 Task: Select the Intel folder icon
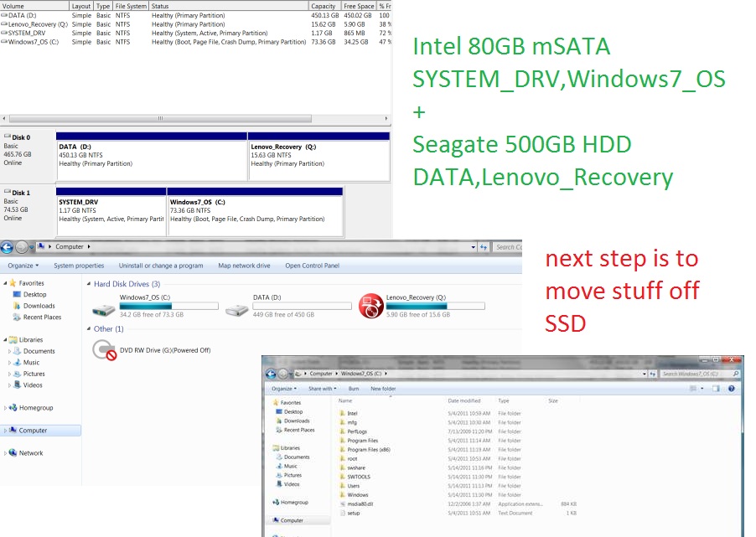(x=342, y=413)
